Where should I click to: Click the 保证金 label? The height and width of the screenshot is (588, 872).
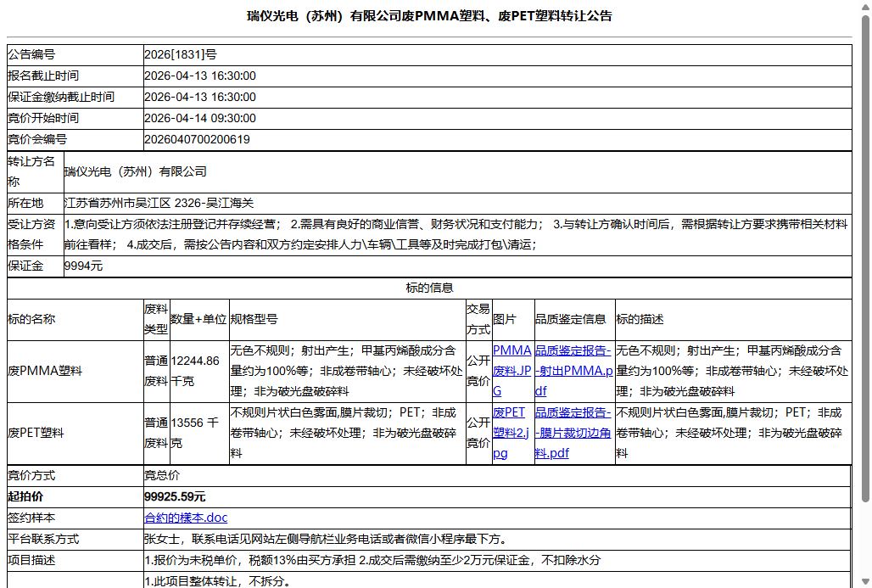[x=25, y=266]
